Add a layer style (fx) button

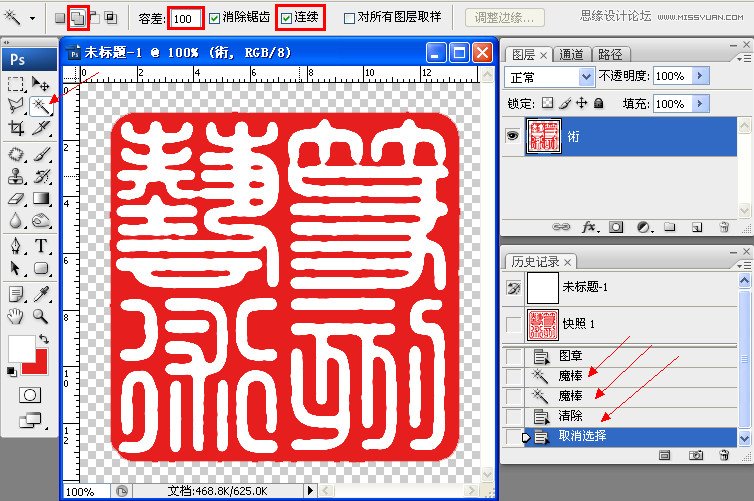tap(590, 227)
